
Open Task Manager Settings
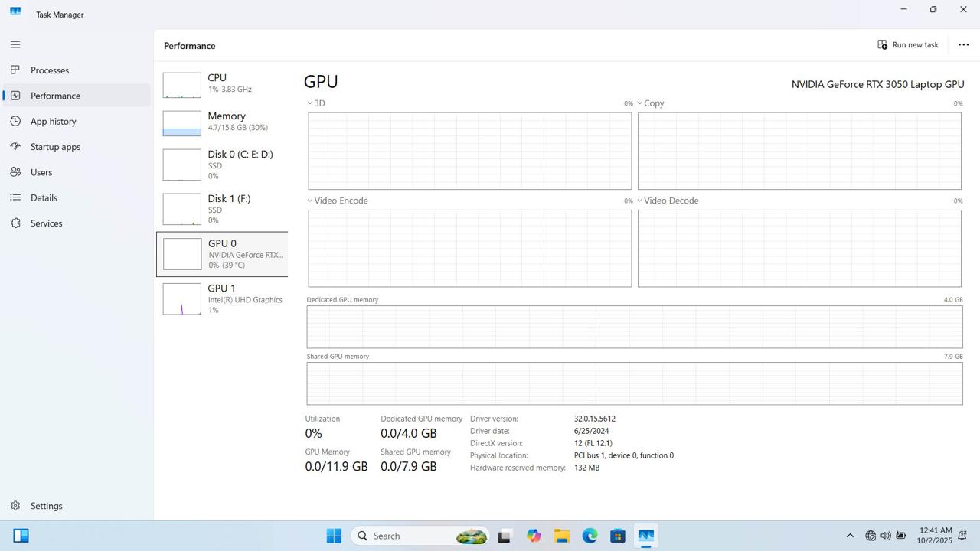(46, 505)
